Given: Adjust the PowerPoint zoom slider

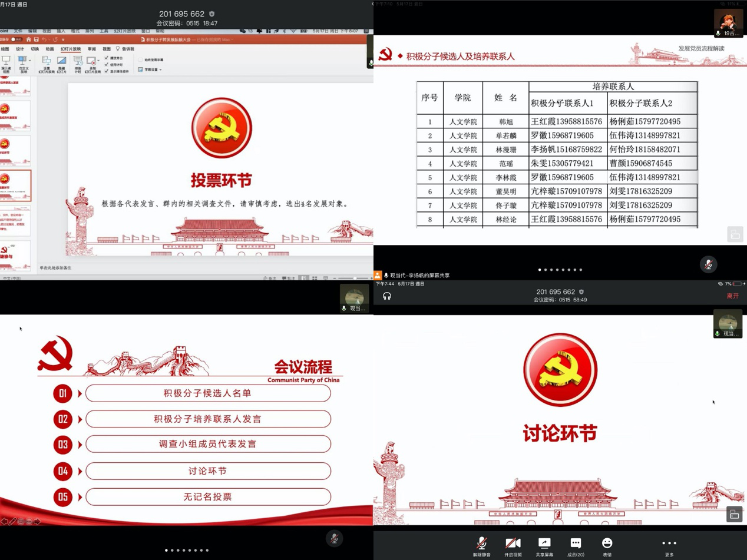Looking at the screenshot, I should 354,278.
